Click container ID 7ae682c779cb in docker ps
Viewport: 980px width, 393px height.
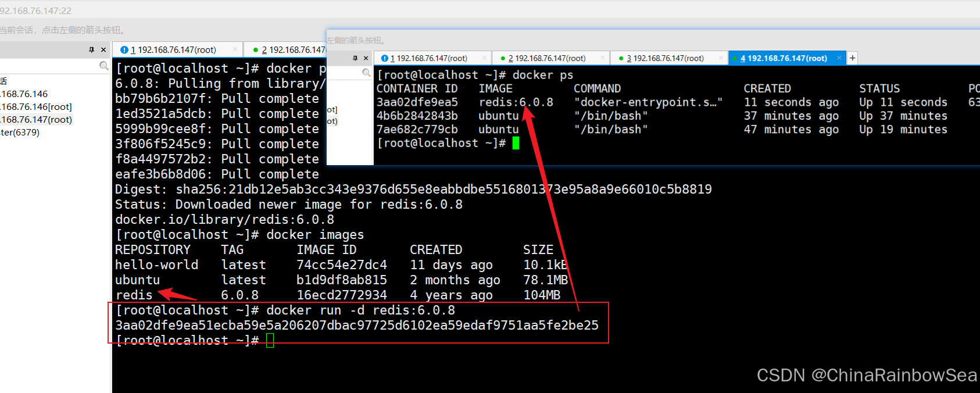(x=417, y=129)
